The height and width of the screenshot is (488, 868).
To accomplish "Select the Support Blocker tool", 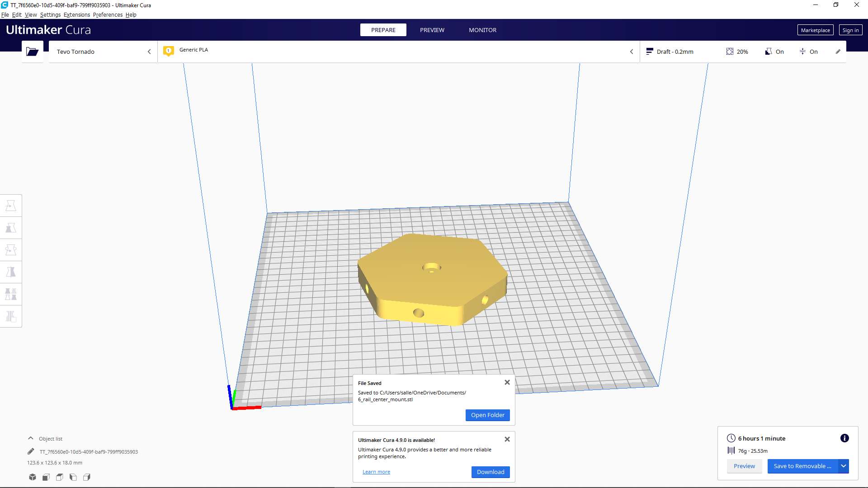I will (x=11, y=316).
